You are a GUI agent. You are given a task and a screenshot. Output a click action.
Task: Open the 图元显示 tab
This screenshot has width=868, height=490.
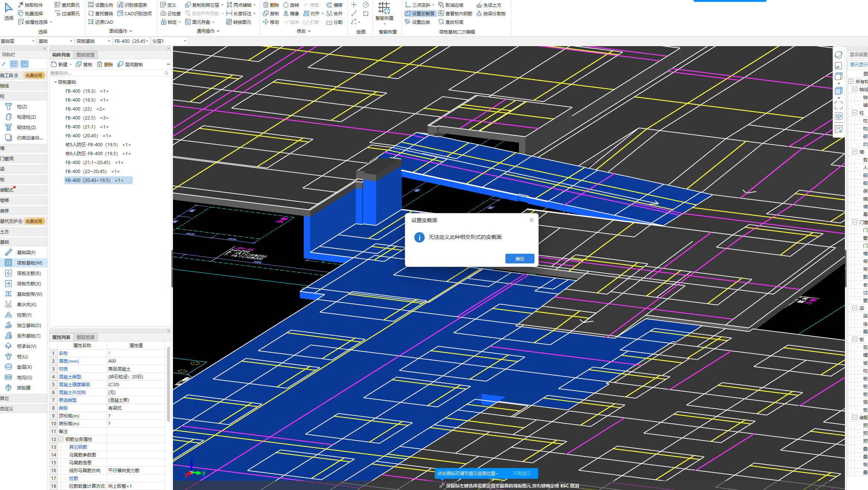[x=859, y=64]
